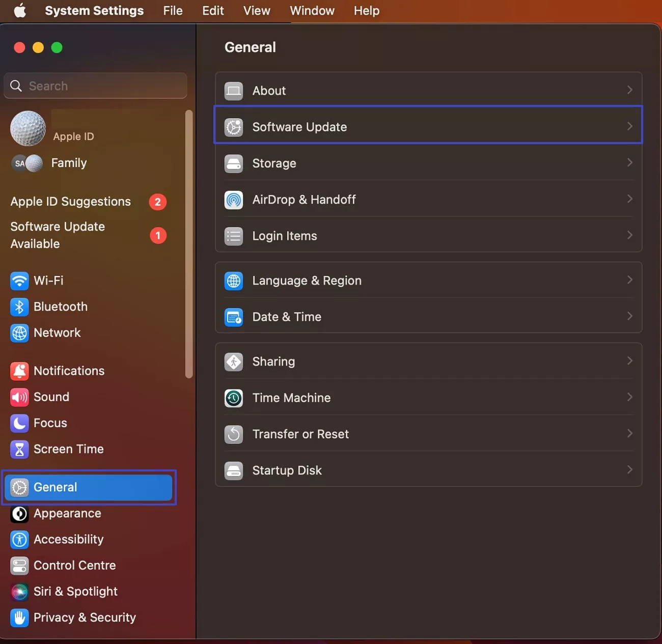Open Network settings via its globe icon

(x=19, y=332)
